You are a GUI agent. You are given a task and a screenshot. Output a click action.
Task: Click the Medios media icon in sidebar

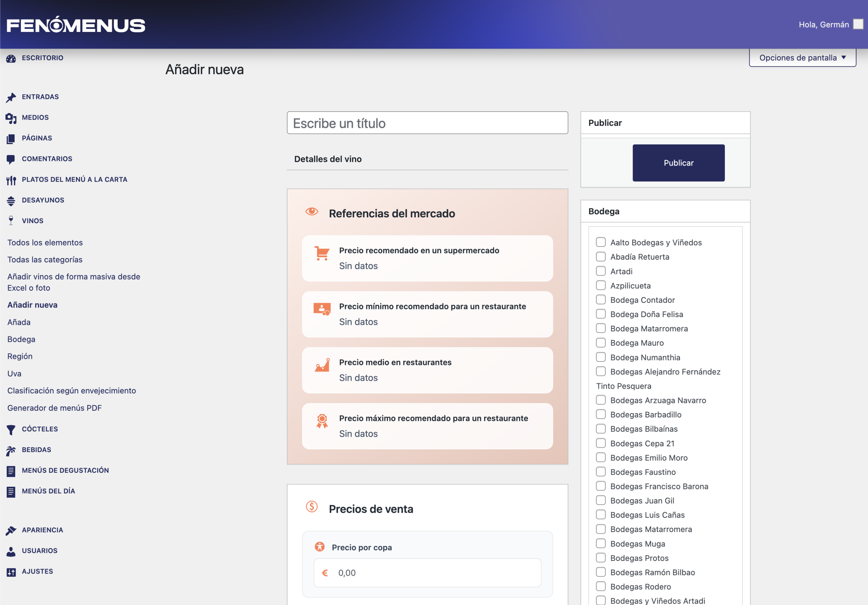click(x=11, y=118)
